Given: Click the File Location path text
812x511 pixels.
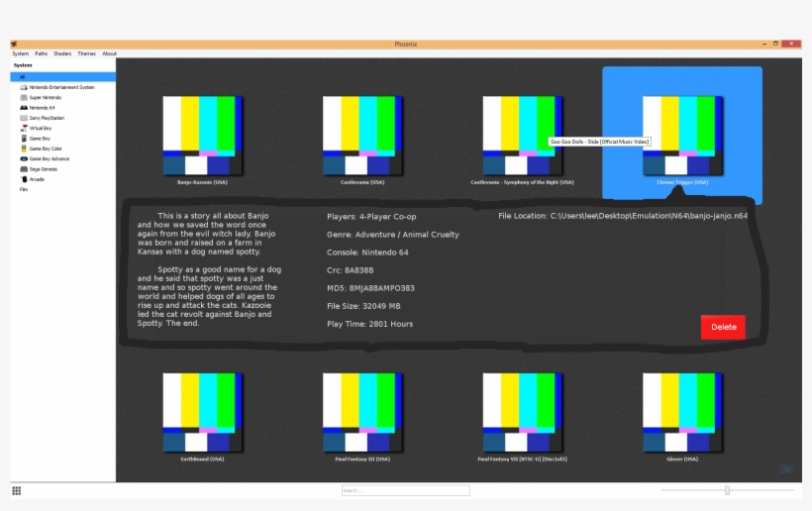Looking at the screenshot, I should click(x=623, y=216).
